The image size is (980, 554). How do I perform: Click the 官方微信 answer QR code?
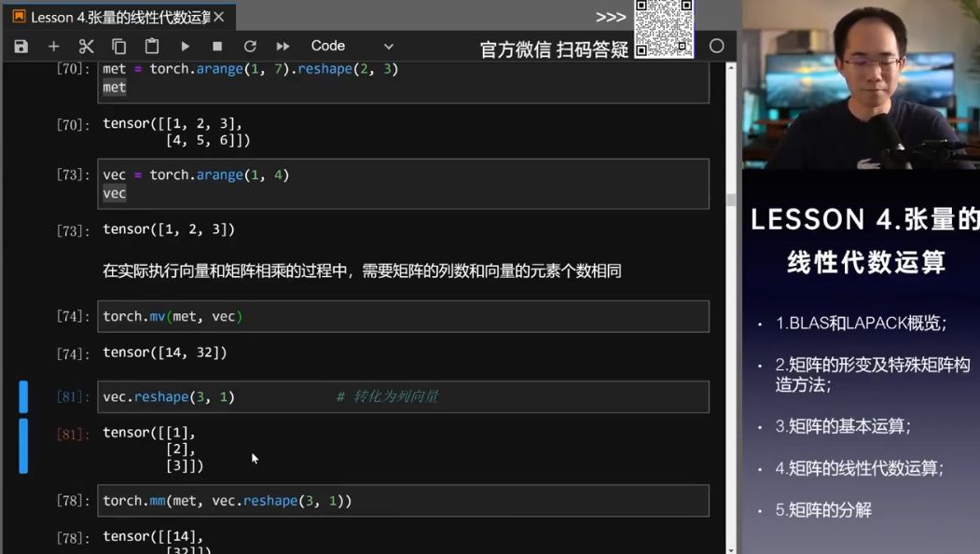[663, 29]
